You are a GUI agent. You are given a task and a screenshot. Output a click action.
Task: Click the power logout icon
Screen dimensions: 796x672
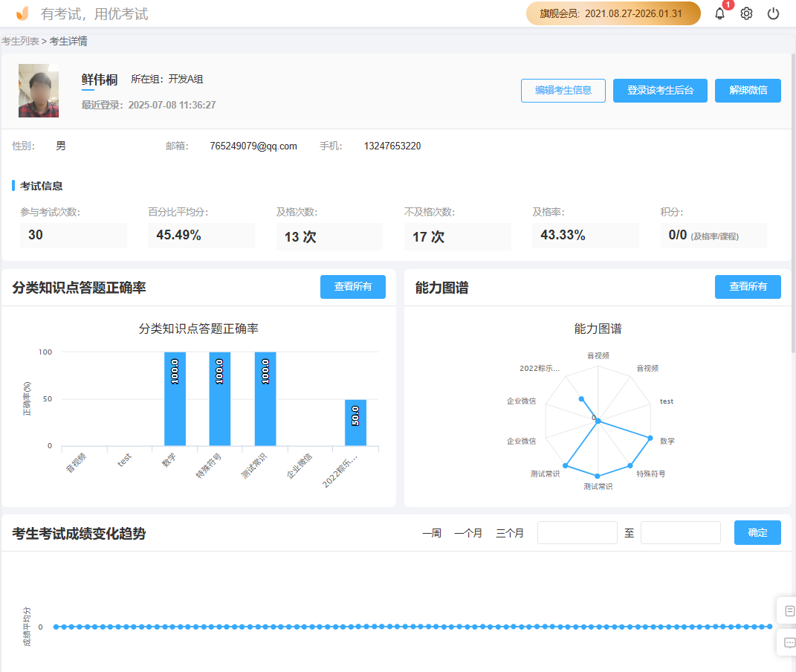coord(773,13)
